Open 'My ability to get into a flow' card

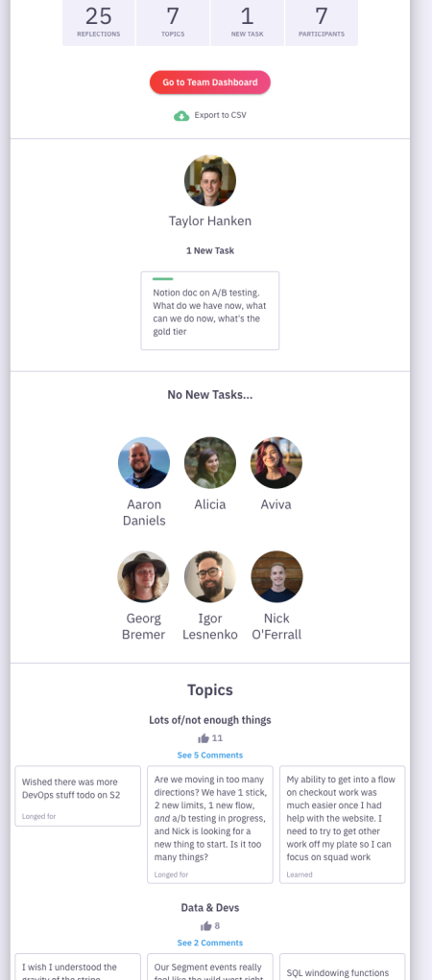(x=343, y=825)
